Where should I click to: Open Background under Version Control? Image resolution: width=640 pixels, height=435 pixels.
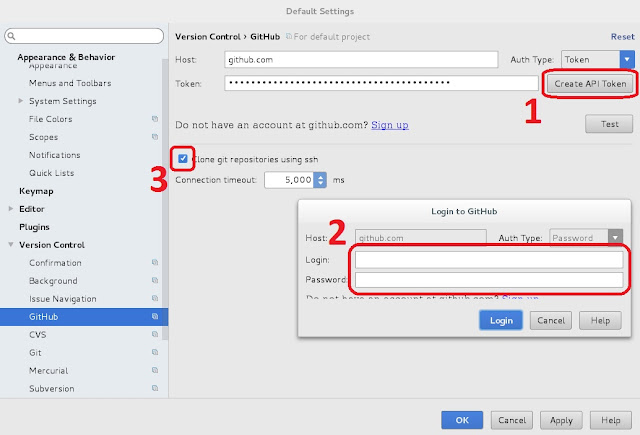(x=53, y=281)
